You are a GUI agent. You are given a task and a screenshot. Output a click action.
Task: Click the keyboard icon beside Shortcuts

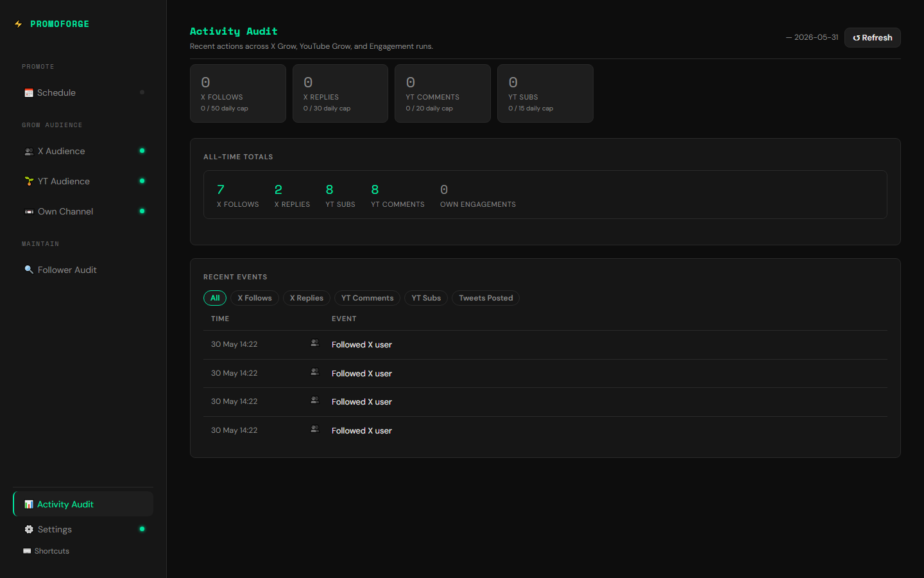click(27, 551)
